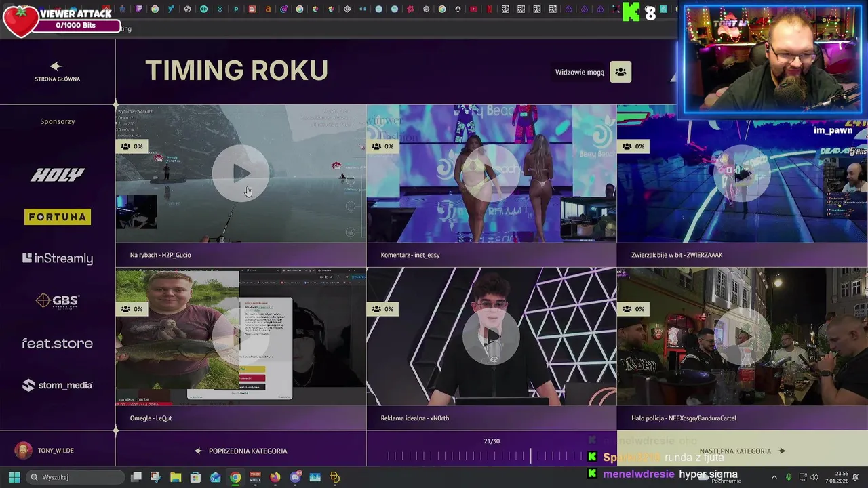Go to Poprzednia kategoria
The width and height of the screenshot is (868, 488).
click(241, 451)
